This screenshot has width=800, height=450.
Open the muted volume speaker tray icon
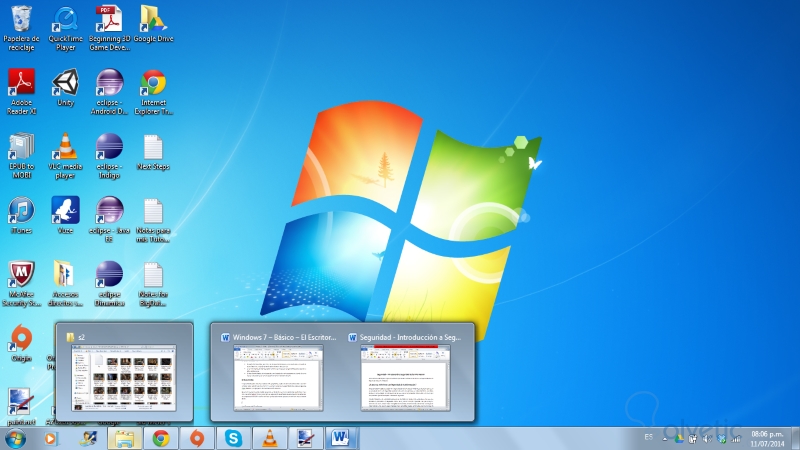point(707,438)
